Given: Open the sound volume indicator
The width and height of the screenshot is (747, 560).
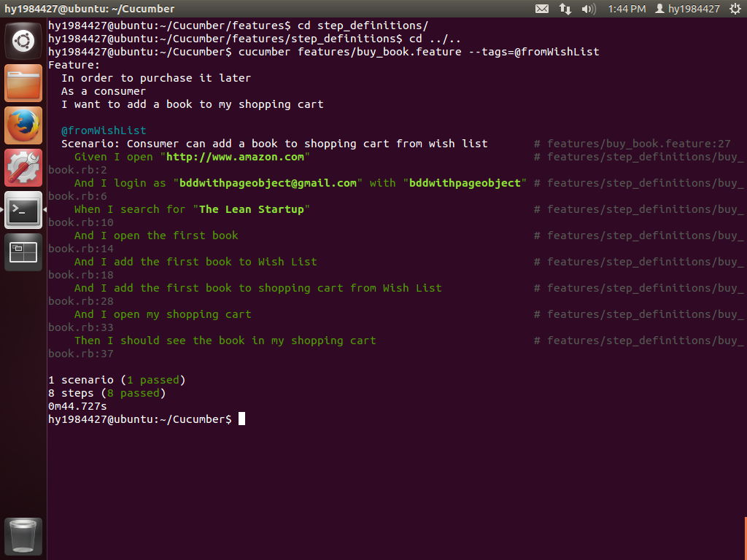Looking at the screenshot, I should point(589,9).
